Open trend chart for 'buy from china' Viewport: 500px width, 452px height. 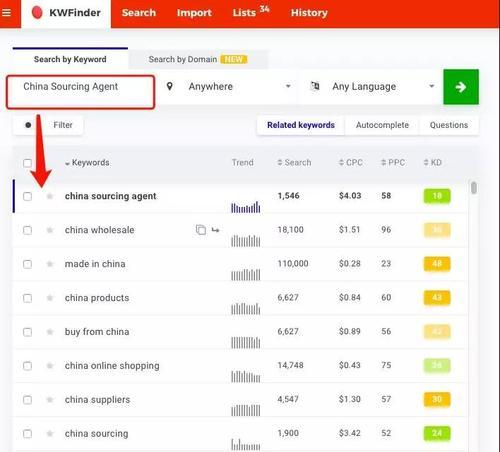246,342
